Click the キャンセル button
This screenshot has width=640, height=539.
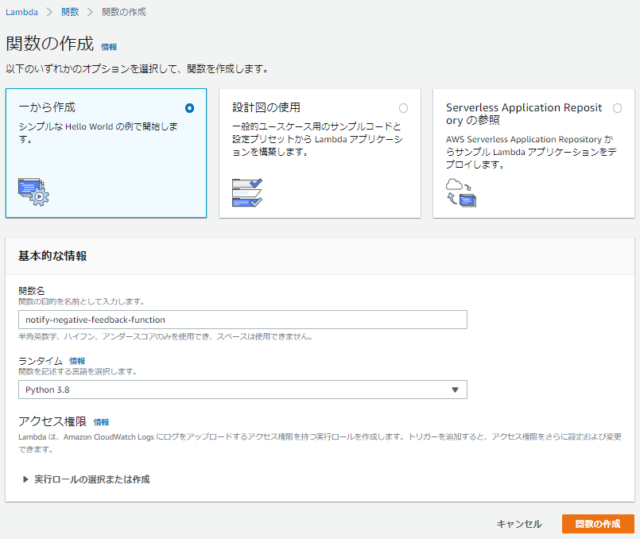point(519,524)
